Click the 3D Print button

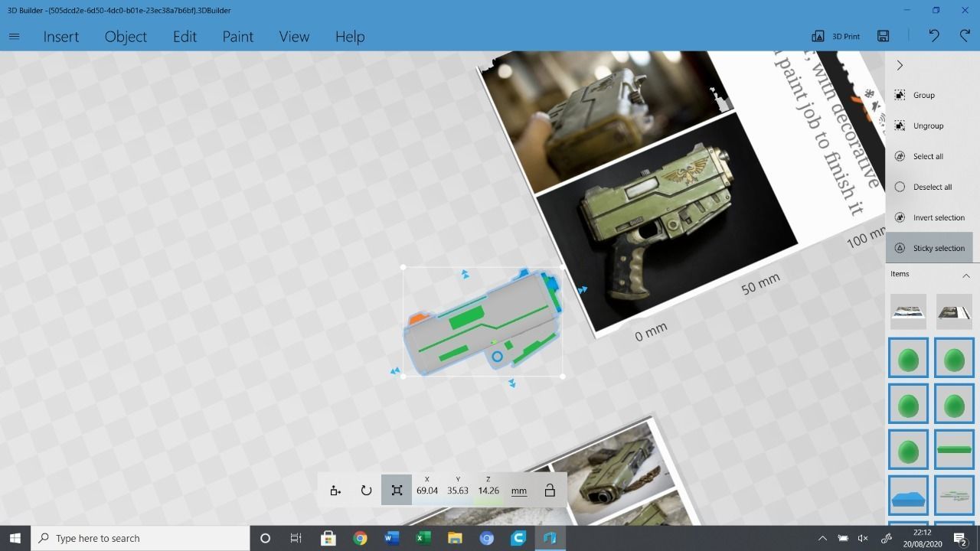click(x=835, y=36)
